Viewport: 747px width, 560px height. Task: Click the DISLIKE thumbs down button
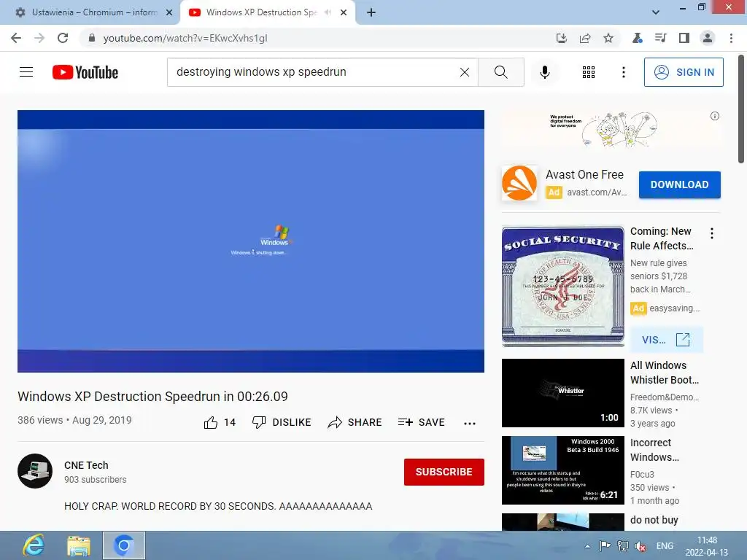click(282, 422)
